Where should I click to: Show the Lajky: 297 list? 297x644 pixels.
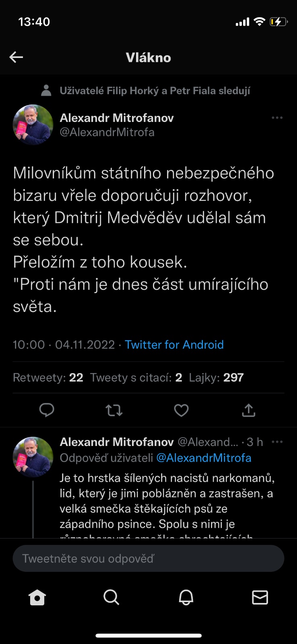tap(216, 378)
